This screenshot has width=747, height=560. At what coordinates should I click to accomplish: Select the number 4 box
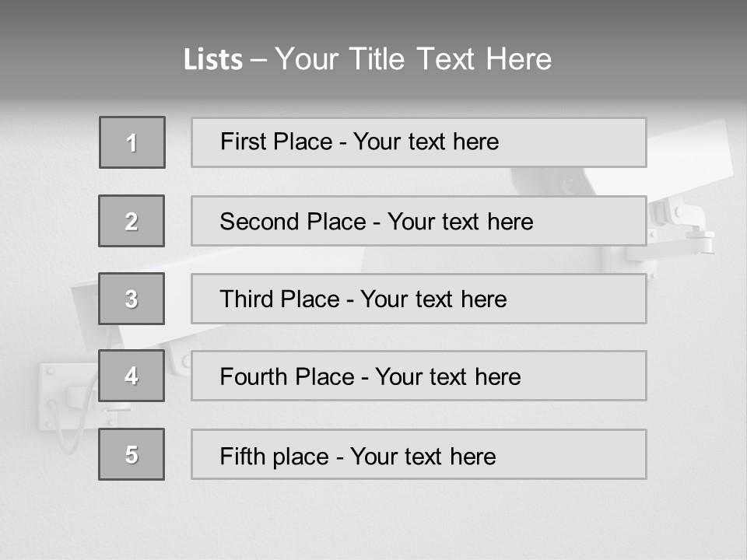[x=132, y=376]
